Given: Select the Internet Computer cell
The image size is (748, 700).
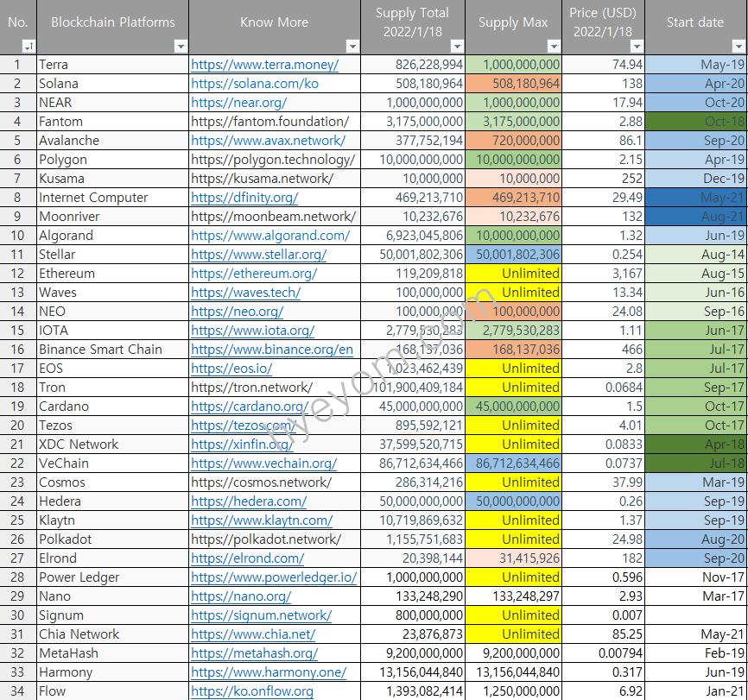Looking at the screenshot, I should 112,198.
